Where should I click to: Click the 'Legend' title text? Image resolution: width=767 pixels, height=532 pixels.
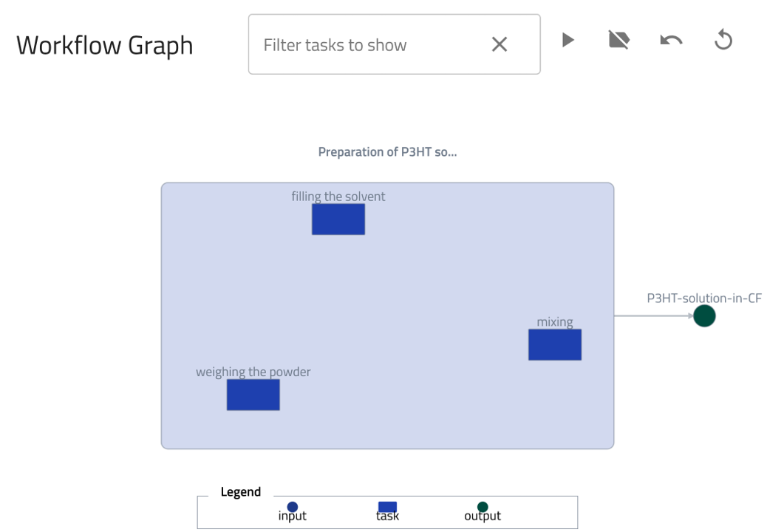[241, 492]
